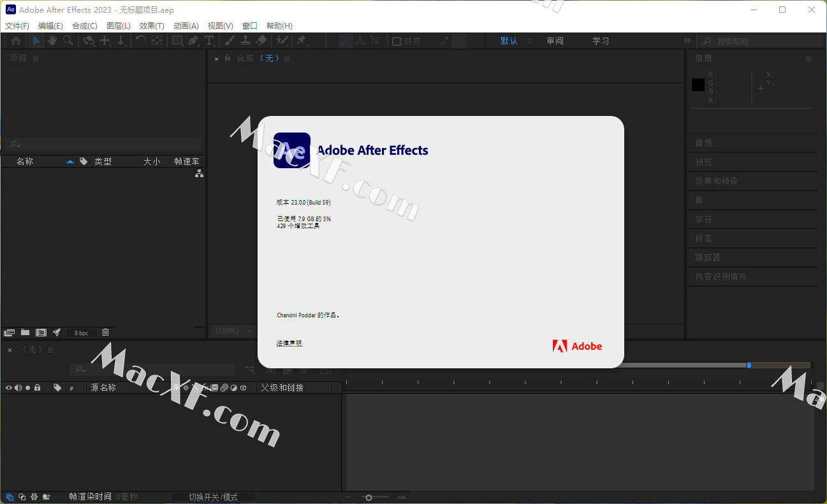This screenshot has height=504, width=827.
Task: Select the Brush tool
Action: (x=230, y=41)
